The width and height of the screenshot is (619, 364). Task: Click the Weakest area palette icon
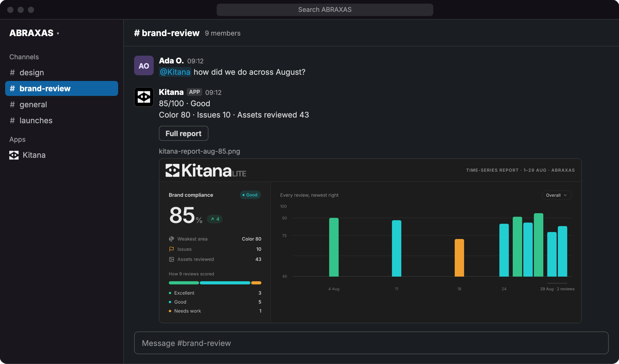tap(172, 239)
